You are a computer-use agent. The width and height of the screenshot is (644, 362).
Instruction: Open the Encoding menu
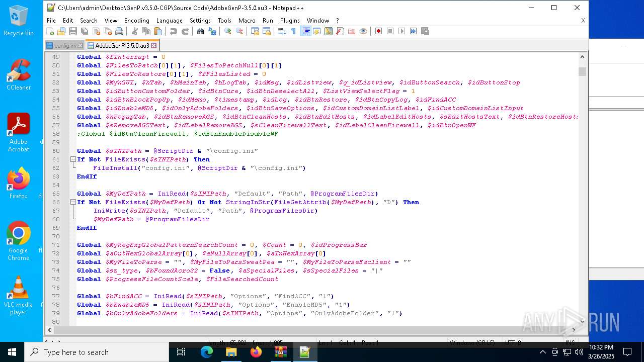[x=137, y=21]
